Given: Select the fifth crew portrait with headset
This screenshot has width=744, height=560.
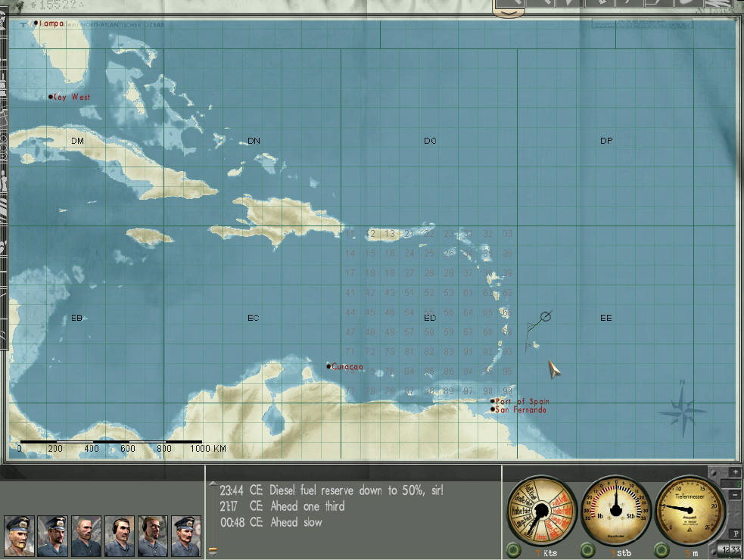Looking at the screenshot, I should 153,536.
